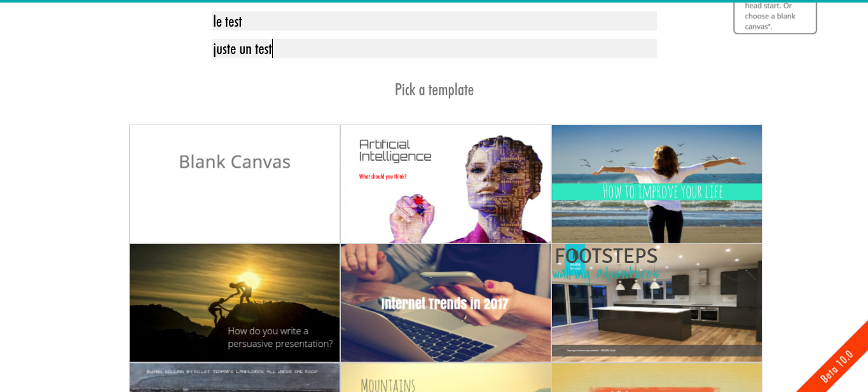Pick the How to Improve Your Life template
Screen dimensions: 868x392
click(657, 184)
